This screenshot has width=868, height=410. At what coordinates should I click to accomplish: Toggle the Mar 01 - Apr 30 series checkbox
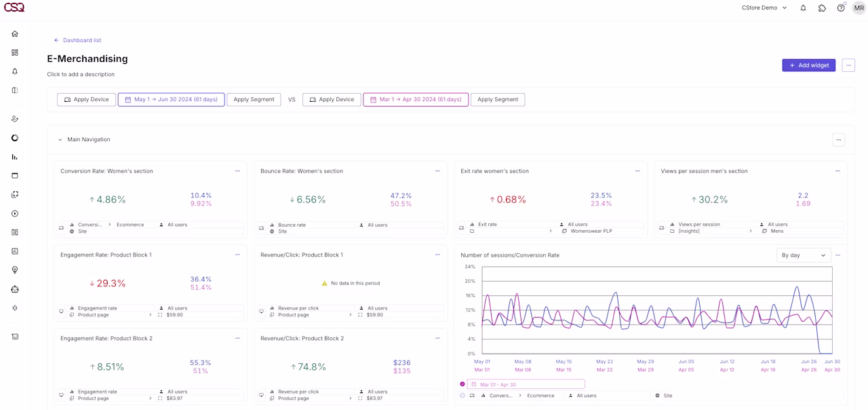coord(462,384)
